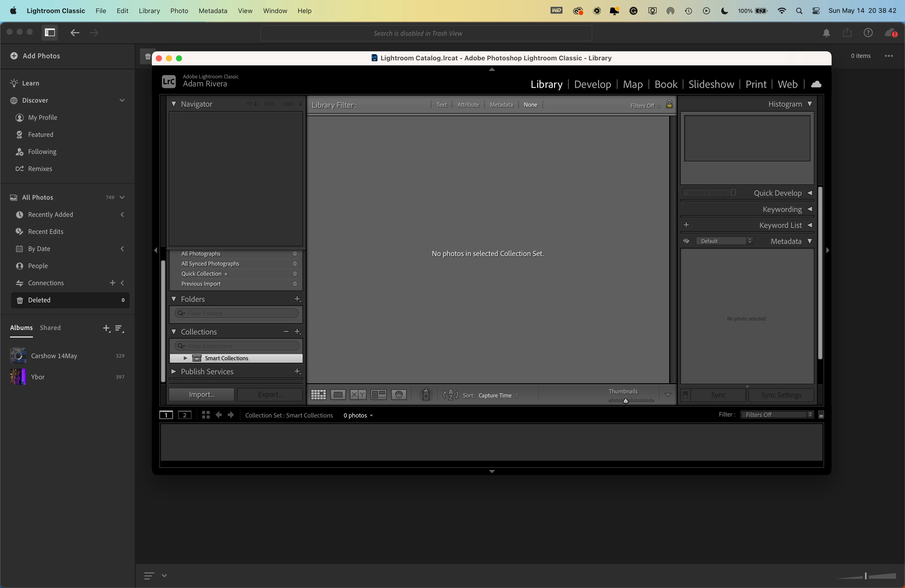Screen dimensions: 905x588
Task: Open Compare view (X|Y) icon
Action: coord(358,395)
